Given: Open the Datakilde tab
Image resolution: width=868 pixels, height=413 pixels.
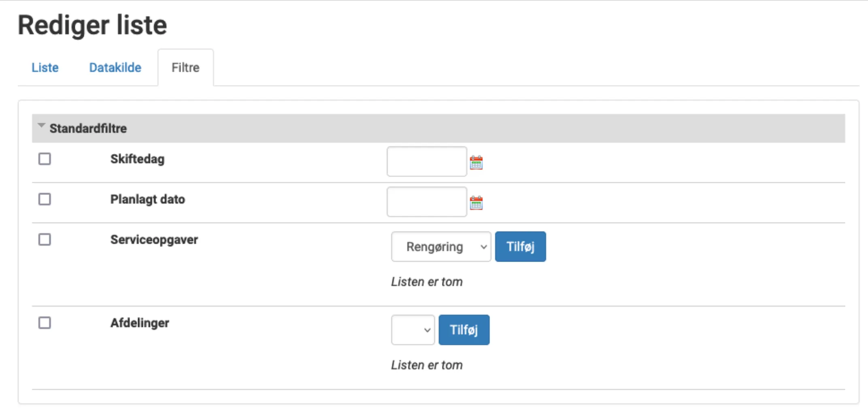Looking at the screenshot, I should 115,68.
